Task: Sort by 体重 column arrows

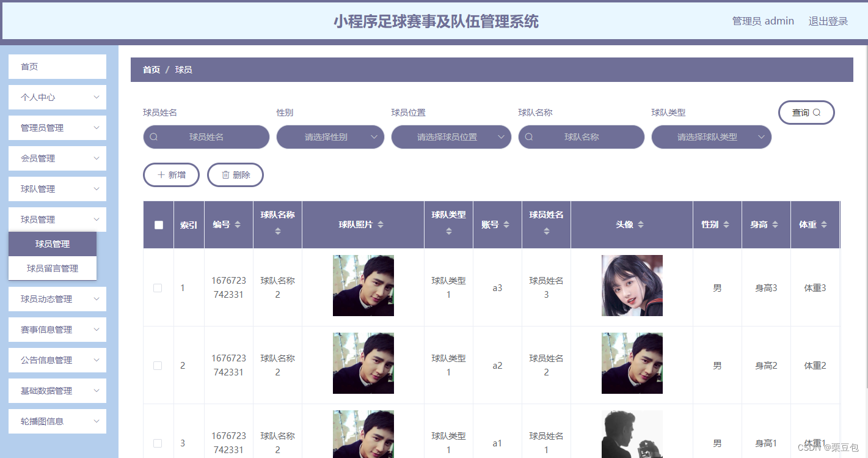Action: (824, 225)
